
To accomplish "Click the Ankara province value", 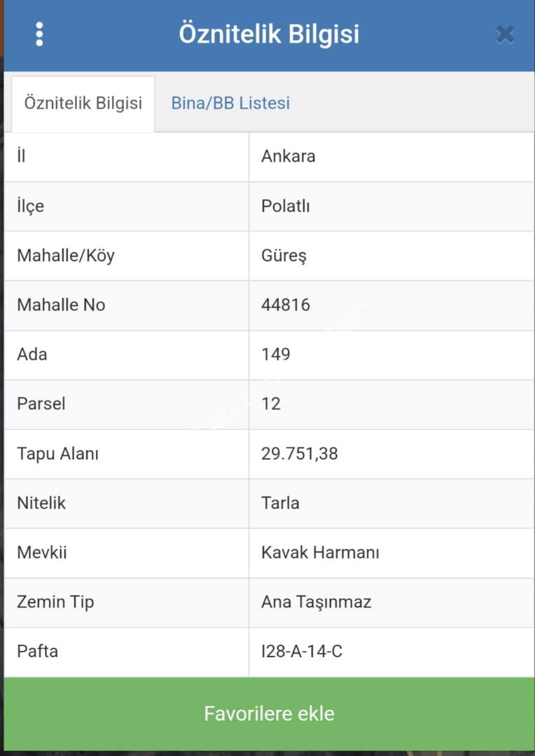I will [288, 156].
